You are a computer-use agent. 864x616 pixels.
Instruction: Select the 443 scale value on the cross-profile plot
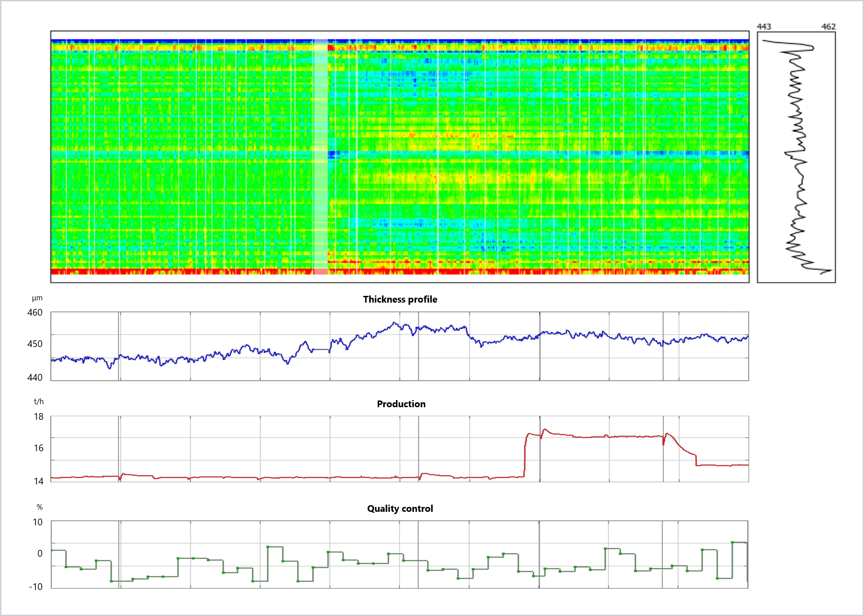[763, 27]
